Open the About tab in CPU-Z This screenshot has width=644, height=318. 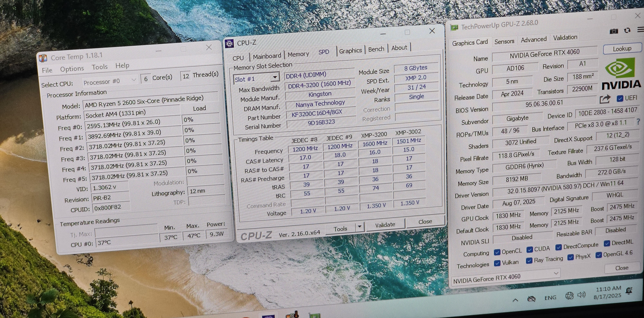(399, 48)
